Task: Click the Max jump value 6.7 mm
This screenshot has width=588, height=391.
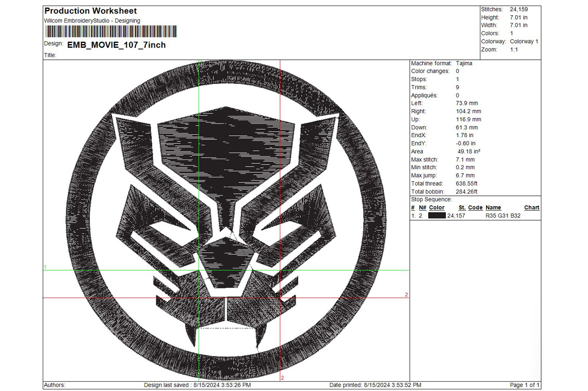Action: [x=465, y=176]
